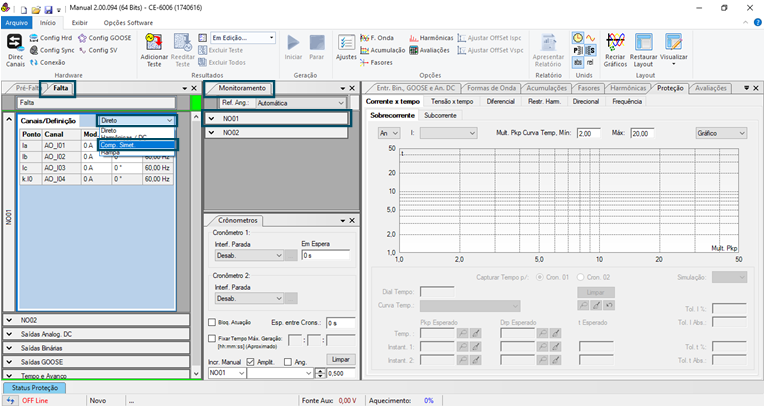Open F. Onda waveform option
The image size is (764, 406).
tap(377, 38)
